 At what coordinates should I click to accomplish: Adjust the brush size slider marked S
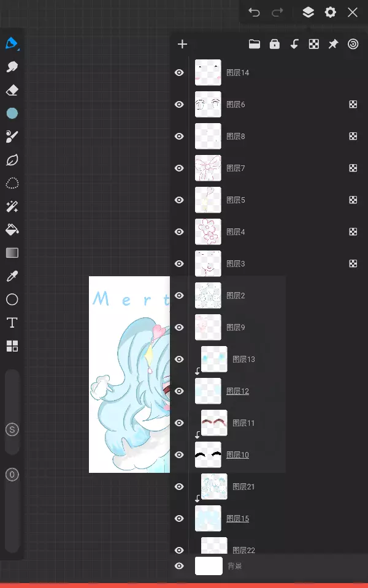point(12,430)
